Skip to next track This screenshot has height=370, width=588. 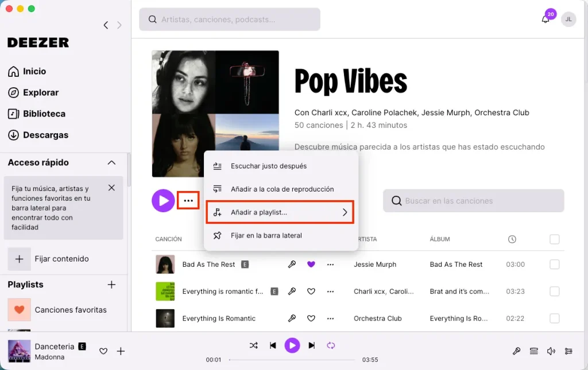[x=312, y=345]
